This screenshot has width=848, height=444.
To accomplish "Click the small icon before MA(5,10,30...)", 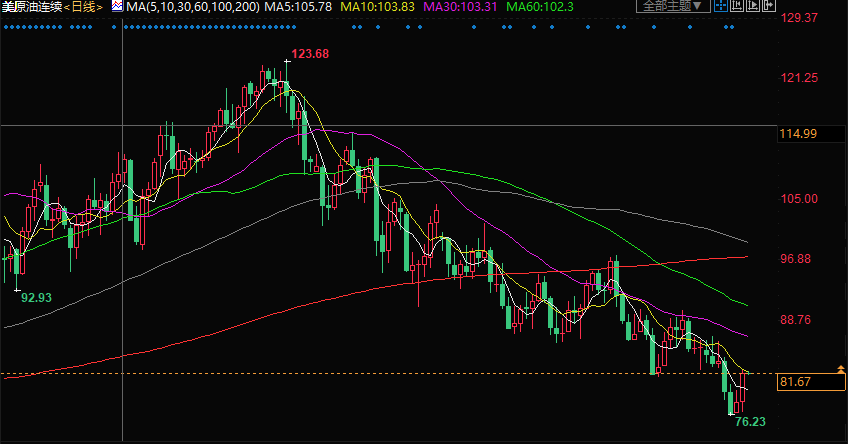I will pyautogui.click(x=117, y=7).
